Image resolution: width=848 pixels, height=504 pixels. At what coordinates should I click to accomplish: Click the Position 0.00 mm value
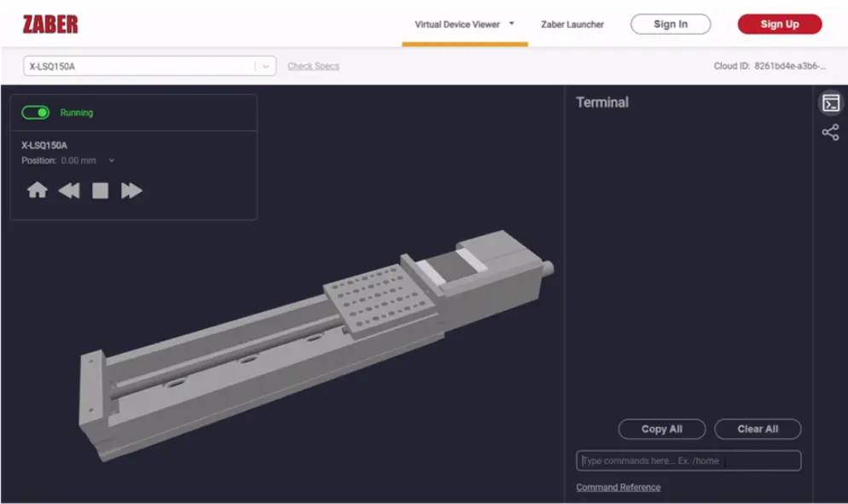pos(78,160)
